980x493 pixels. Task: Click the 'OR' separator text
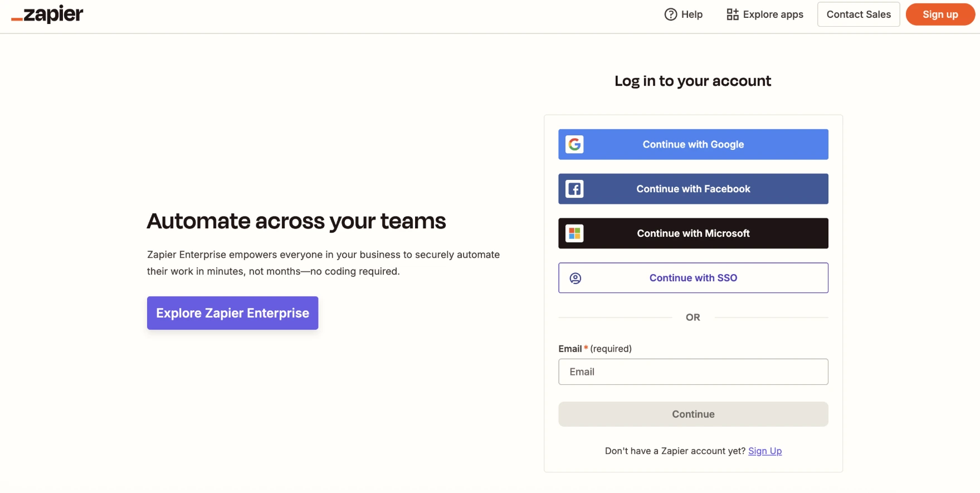(x=693, y=318)
